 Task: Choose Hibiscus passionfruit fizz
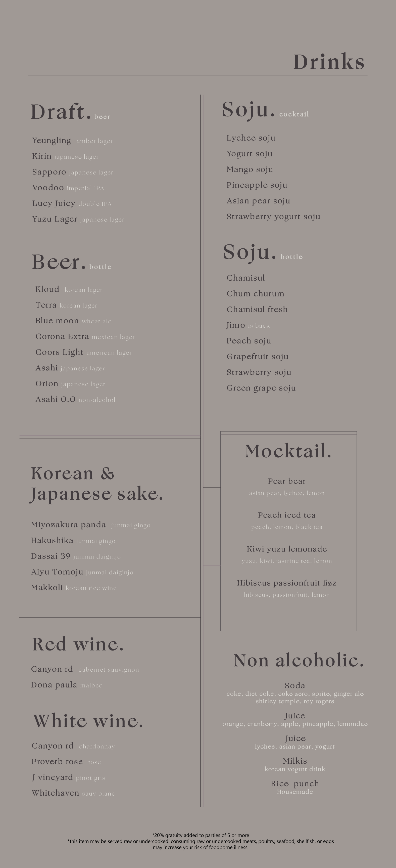(x=287, y=588)
